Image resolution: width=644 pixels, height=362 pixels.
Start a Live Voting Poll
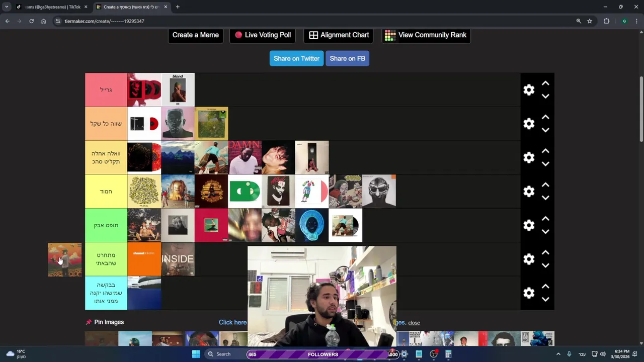click(x=263, y=35)
